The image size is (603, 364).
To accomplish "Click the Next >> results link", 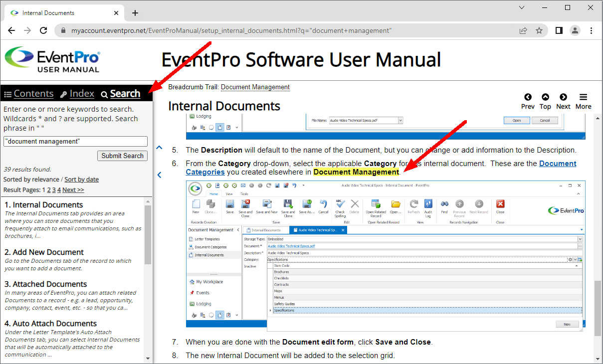I will click(73, 190).
